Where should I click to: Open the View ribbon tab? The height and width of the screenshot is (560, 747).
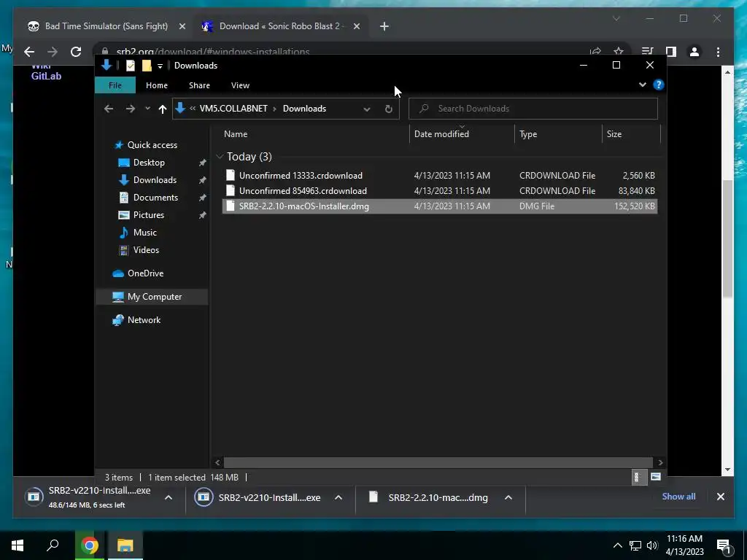pyautogui.click(x=240, y=85)
